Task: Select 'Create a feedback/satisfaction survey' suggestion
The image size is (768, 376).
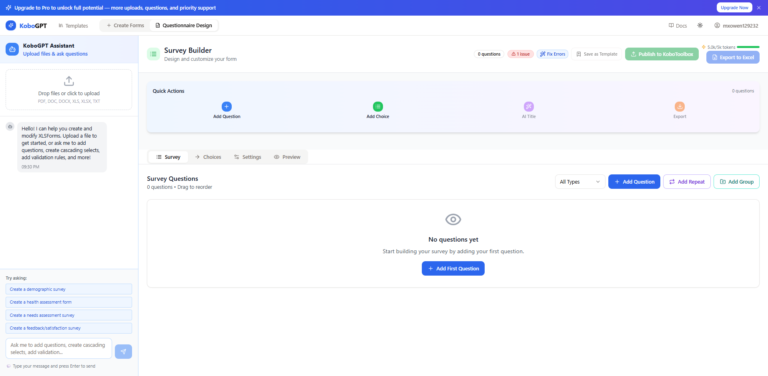Action: pyautogui.click(x=69, y=328)
